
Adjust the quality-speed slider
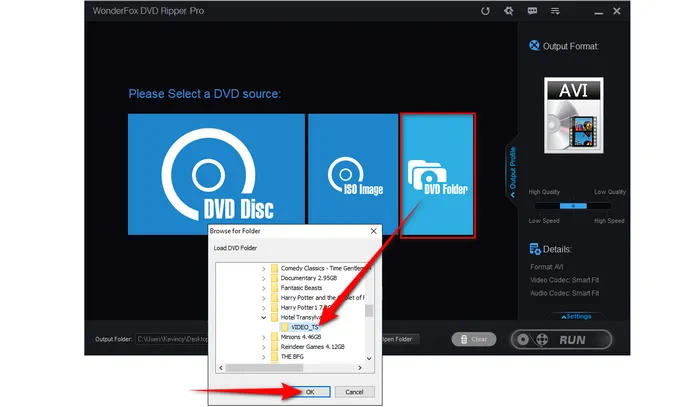[x=572, y=204]
